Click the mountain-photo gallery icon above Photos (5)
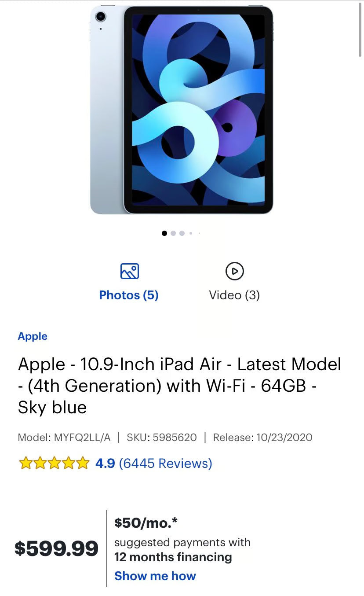This screenshot has height=596, width=364. click(x=128, y=271)
